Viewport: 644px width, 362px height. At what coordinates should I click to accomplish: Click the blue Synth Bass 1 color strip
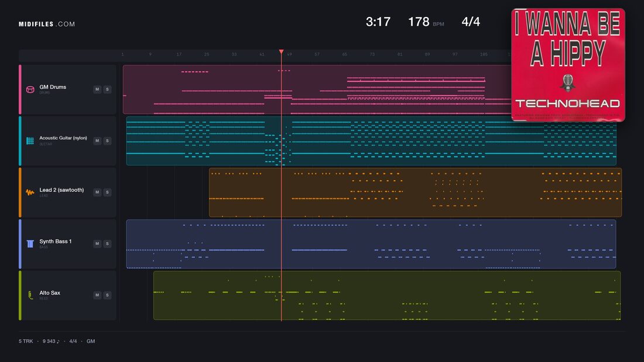[20, 244]
